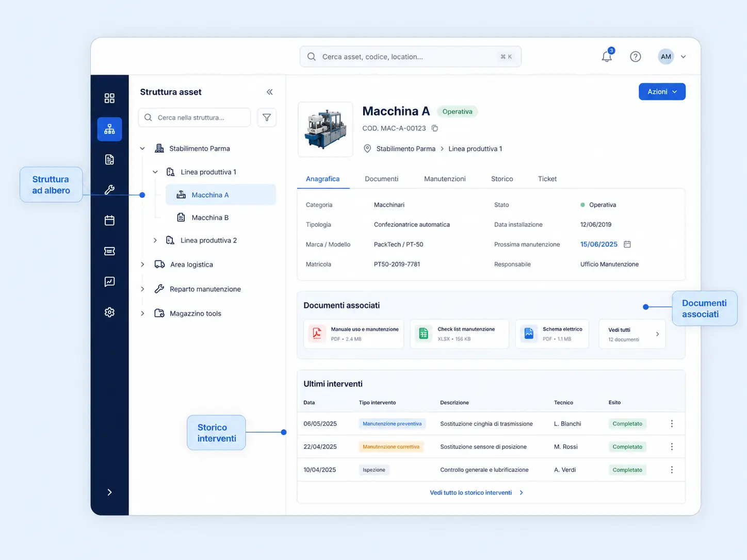Collapse the Struttura asset panel
This screenshot has width=747, height=560.
pos(269,92)
